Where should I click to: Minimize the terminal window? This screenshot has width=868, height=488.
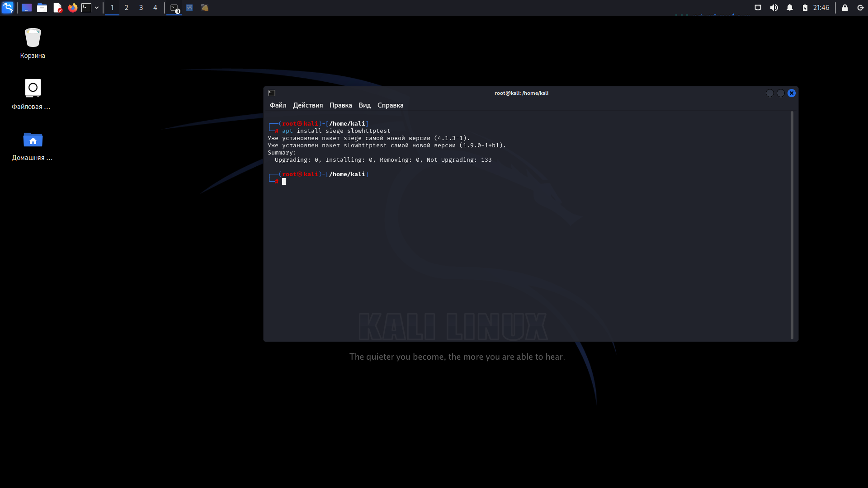[x=770, y=93]
